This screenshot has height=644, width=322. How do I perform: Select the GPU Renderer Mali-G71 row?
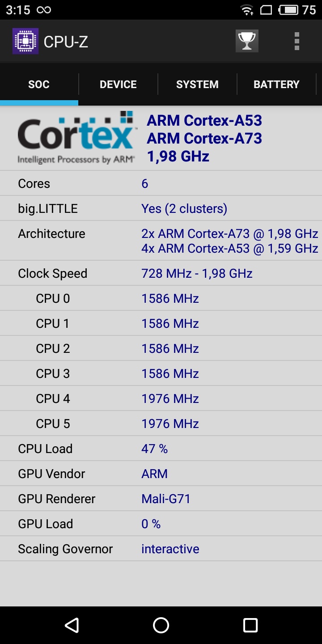161,499
